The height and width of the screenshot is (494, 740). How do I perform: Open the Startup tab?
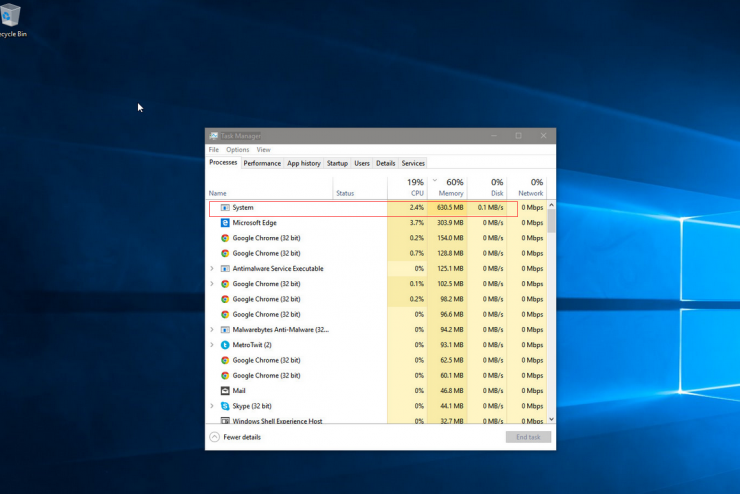[337, 163]
